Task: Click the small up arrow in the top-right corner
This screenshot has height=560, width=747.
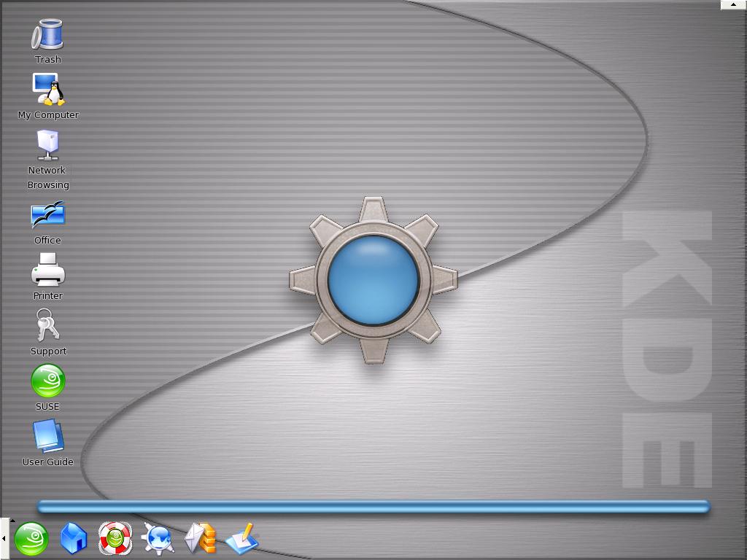Action: (x=734, y=5)
